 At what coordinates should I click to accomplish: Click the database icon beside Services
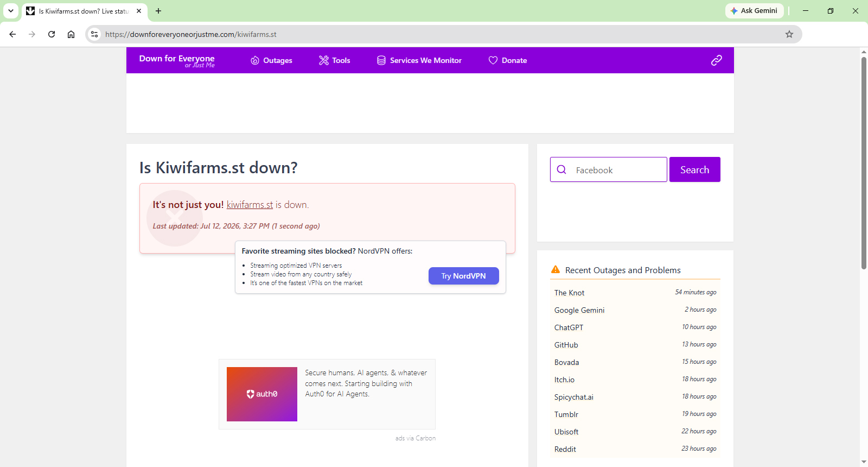click(381, 60)
